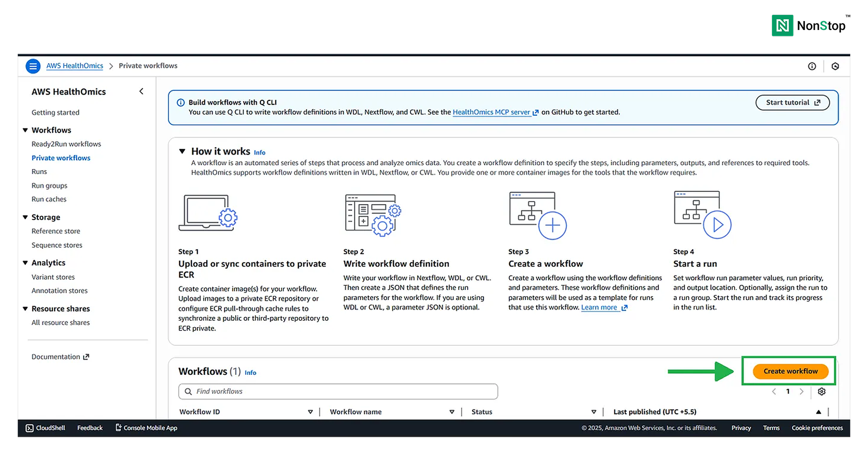The width and height of the screenshot is (868, 452).
Task: Click the Step 4 start run illustration
Action: [x=703, y=215]
